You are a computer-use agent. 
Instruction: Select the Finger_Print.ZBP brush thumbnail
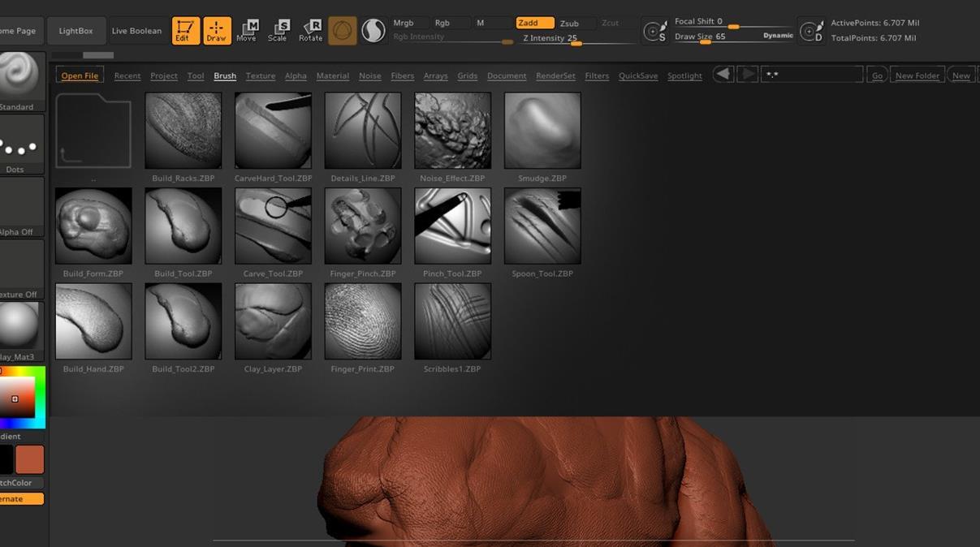pos(362,321)
